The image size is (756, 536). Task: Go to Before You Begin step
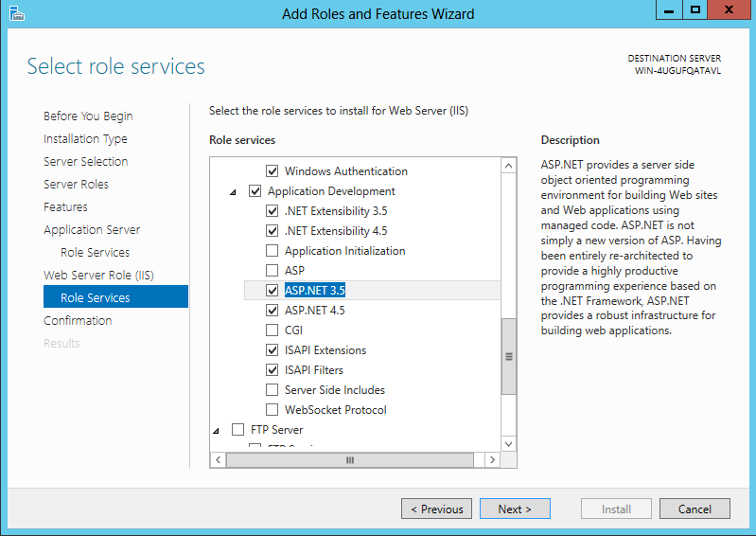click(88, 116)
